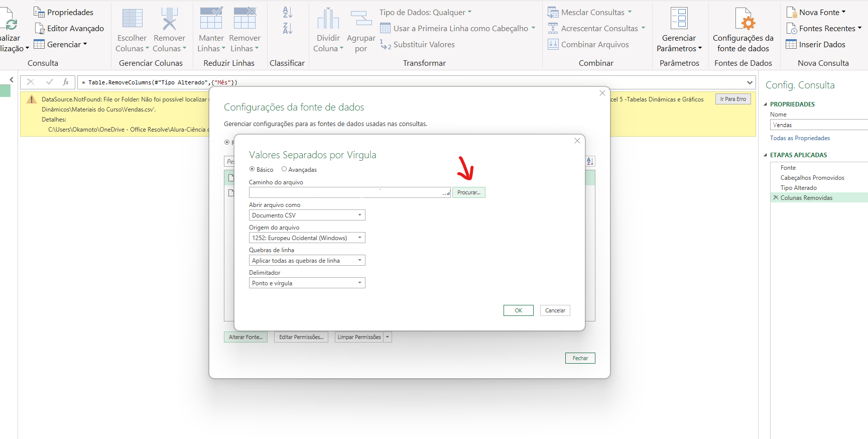Screen dimensions: 868x439
Task: Collapse the queries pane with the left chevron
Action: click(12, 79)
